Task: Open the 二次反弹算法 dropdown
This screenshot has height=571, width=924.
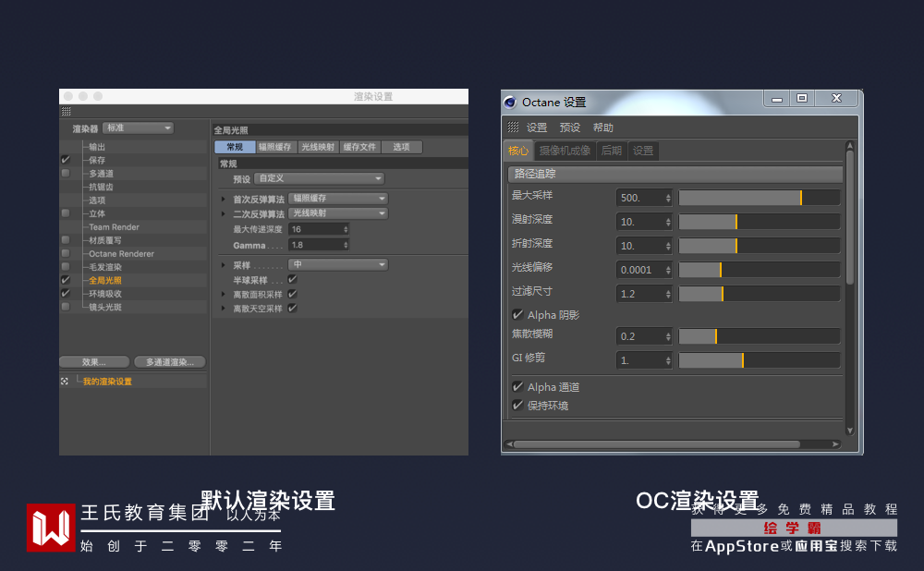Action: click(338, 213)
